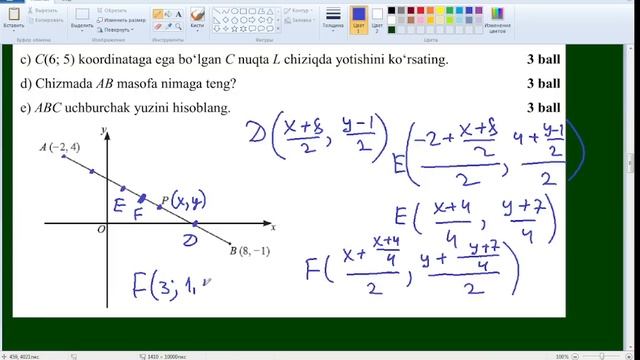Click the zoom out minus button
Viewport: 640px width, 360px height.
coord(575,357)
